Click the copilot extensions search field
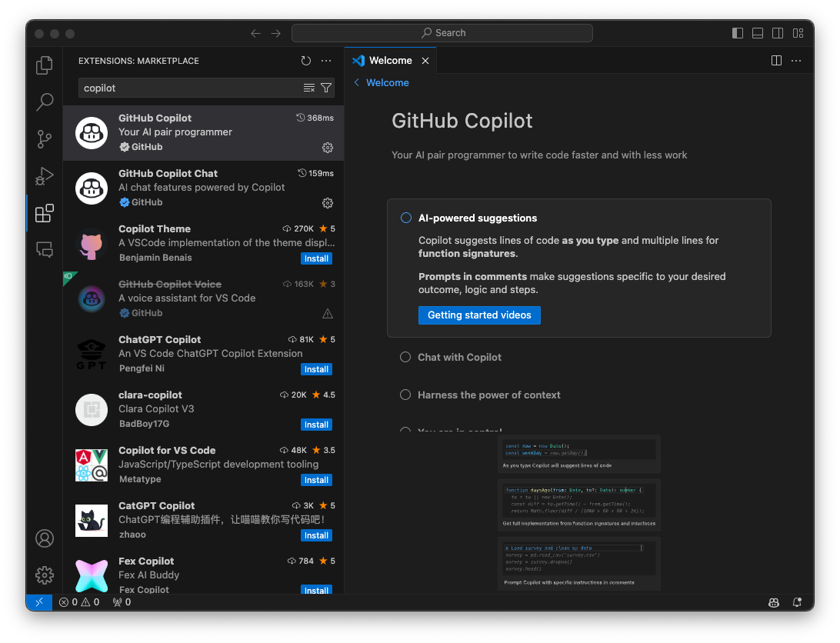Screen dimensions: 840x643 [x=188, y=88]
